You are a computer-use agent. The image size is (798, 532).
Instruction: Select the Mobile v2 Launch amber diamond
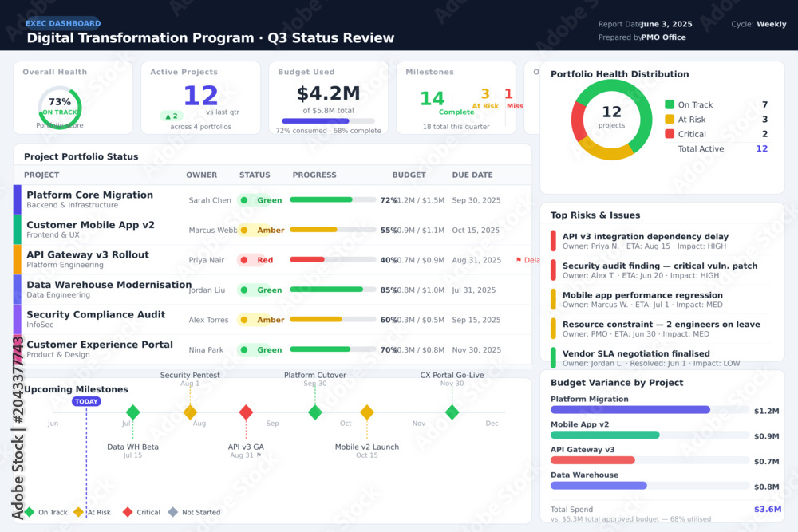pos(367,412)
